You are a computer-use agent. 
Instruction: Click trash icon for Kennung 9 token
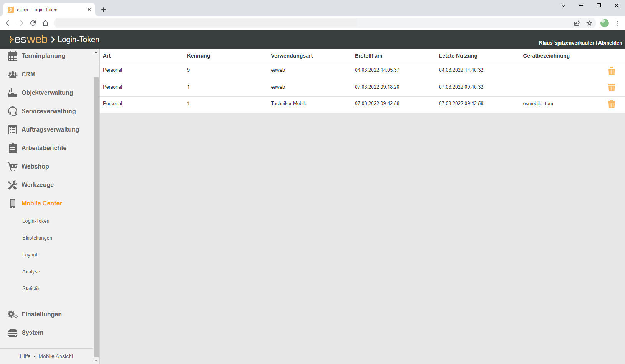point(611,71)
